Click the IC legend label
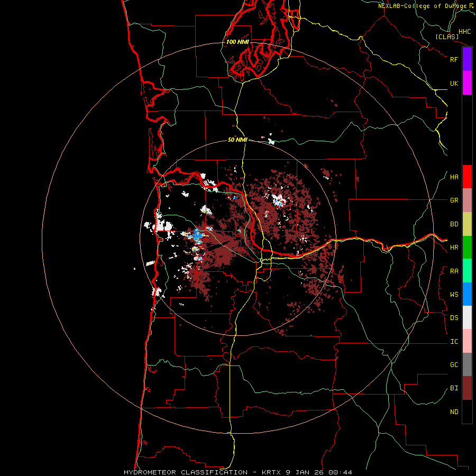 [454, 342]
